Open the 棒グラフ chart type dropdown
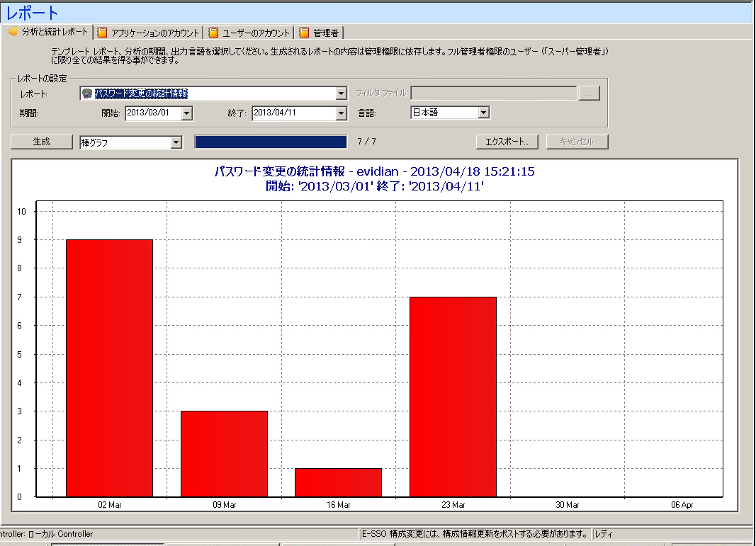The height and width of the screenshot is (546, 756). tap(176, 142)
